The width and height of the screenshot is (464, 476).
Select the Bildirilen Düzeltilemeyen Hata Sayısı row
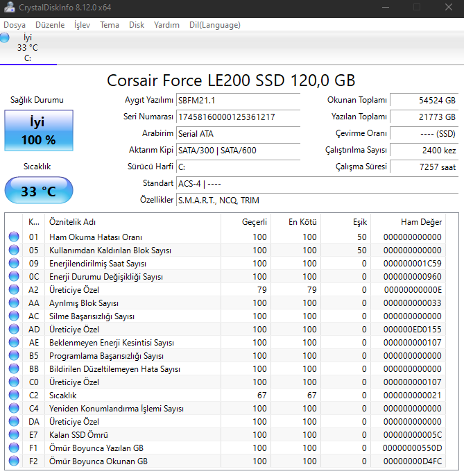(225, 369)
